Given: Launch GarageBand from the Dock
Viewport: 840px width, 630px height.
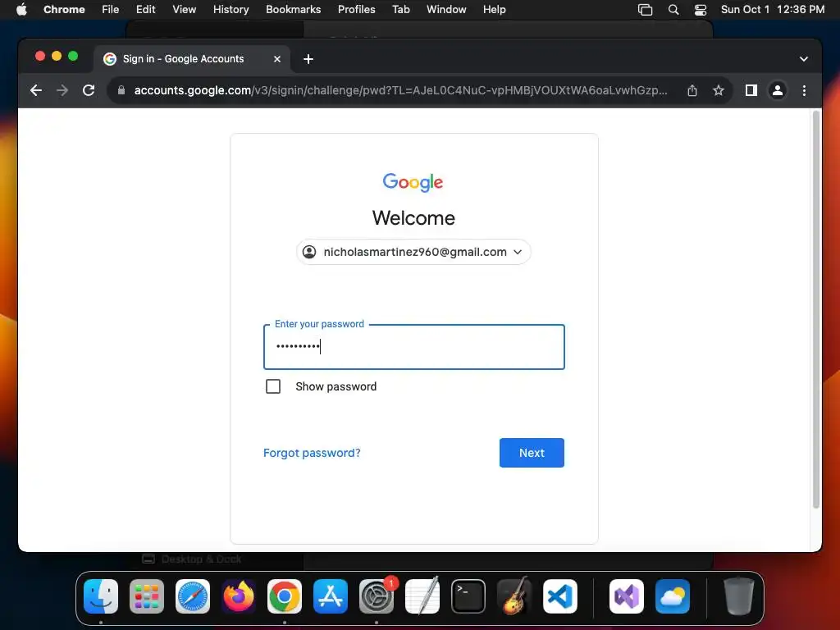Looking at the screenshot, I should [514, 596].
